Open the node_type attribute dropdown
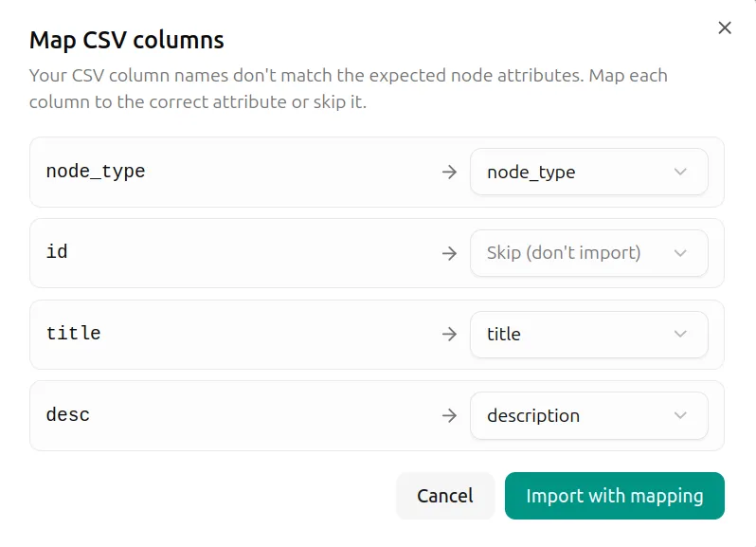The image size is (756, 547). (588, 172)
